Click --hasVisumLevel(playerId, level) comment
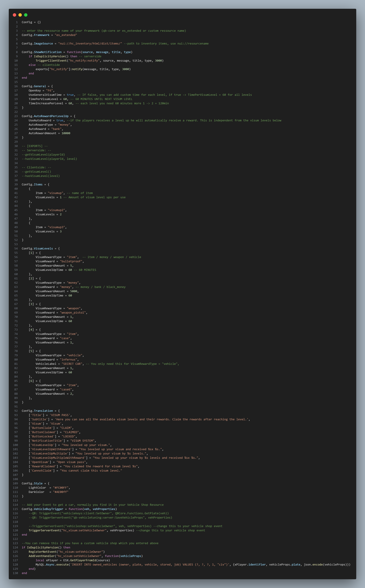 [x=49, y=159]
